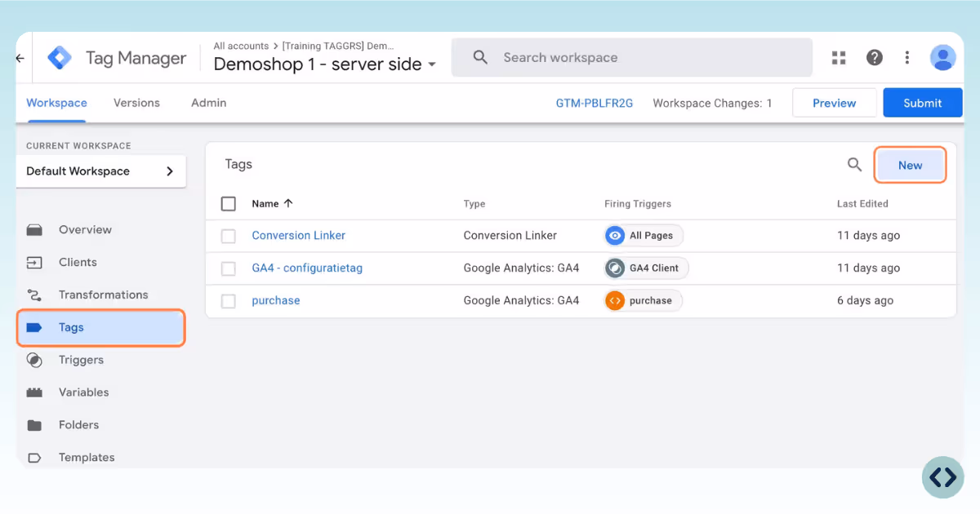Click "11 days ago" in GA4 - configuratietag row
The image size is (980, 514).
[869, 268]
